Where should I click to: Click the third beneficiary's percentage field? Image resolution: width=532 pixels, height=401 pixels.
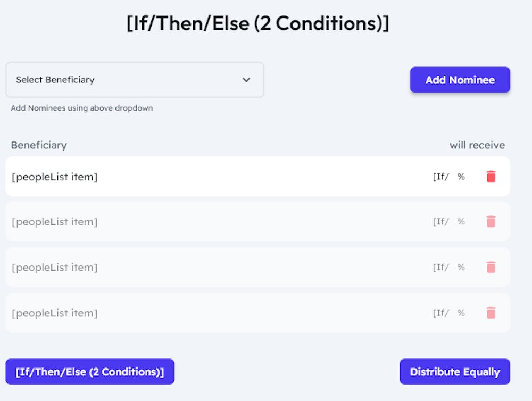coord(442,268)
